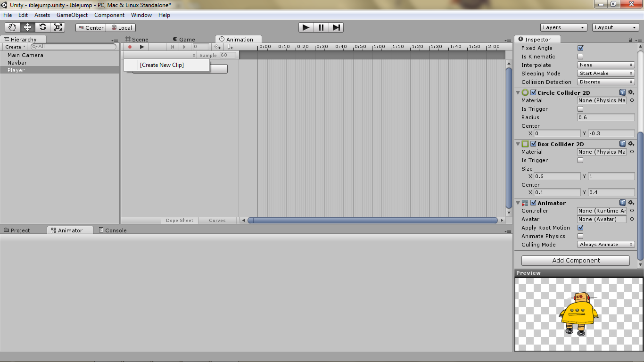Screen dimensions: 644x362
Task: Disable Apply Root Motion in the Animator
Action: click(580, 228)
